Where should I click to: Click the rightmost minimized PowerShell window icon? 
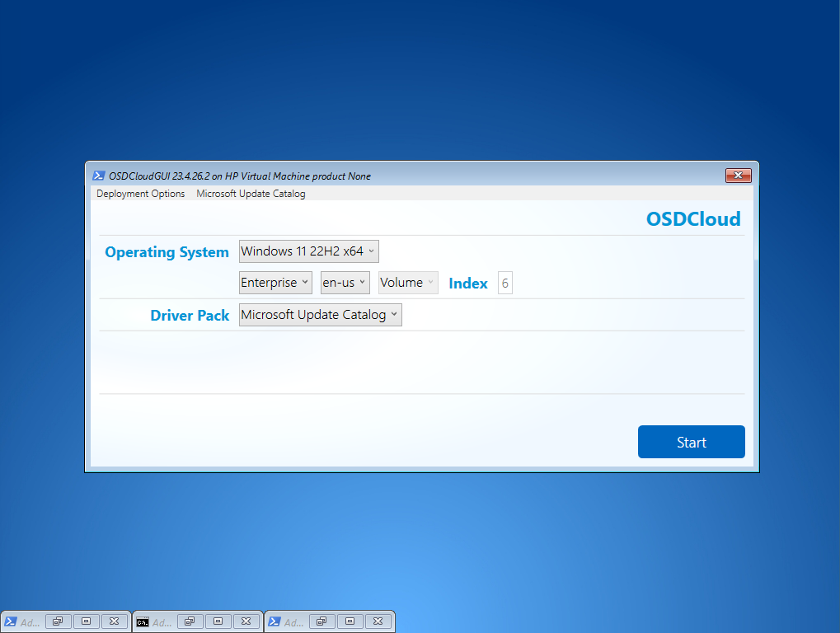point(275,621)
